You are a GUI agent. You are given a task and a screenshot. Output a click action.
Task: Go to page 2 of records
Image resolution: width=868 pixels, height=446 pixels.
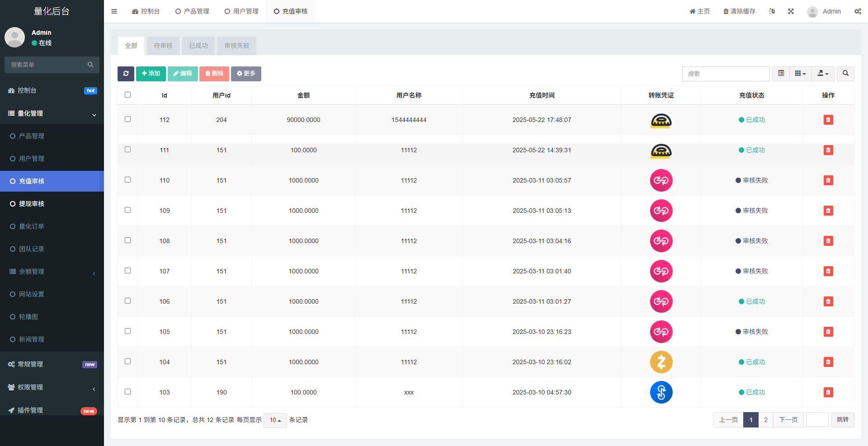pos(765,420)
